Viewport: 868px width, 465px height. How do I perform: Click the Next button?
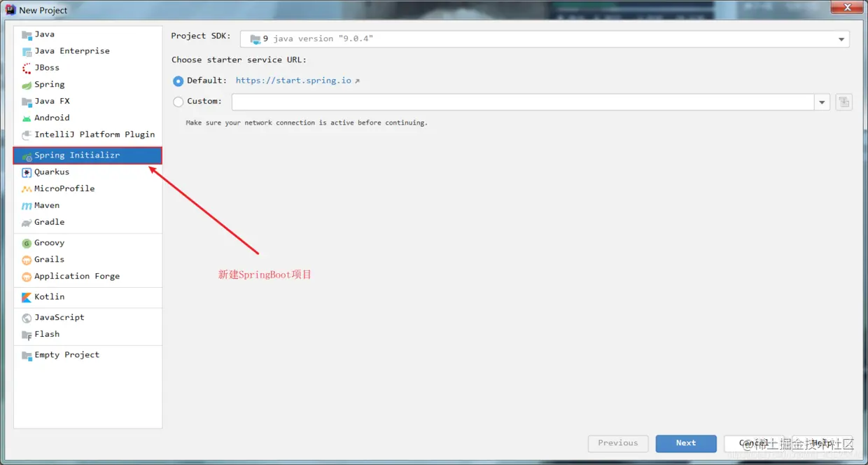click(x=686, y=443)
